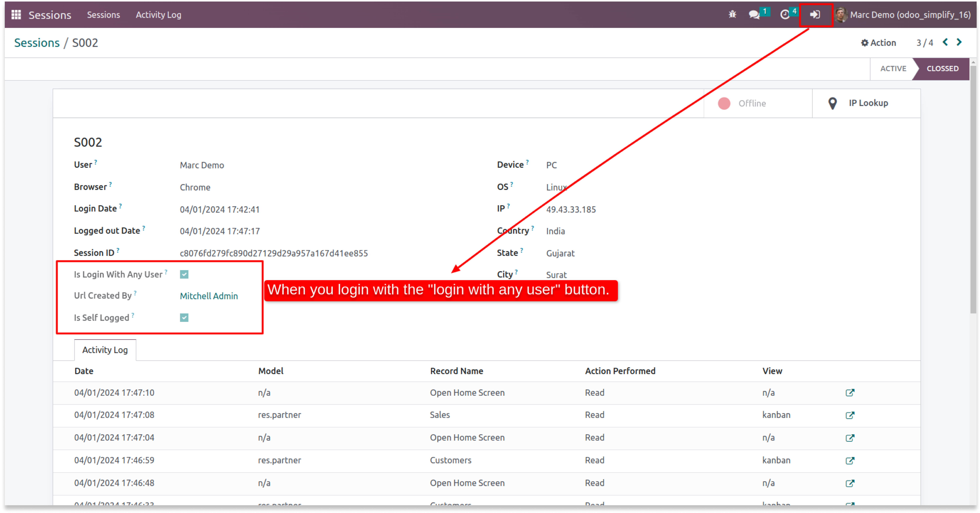This screenshot has height=513, width=980.
Task: Sort by Model column header
Action: [271, 371]
